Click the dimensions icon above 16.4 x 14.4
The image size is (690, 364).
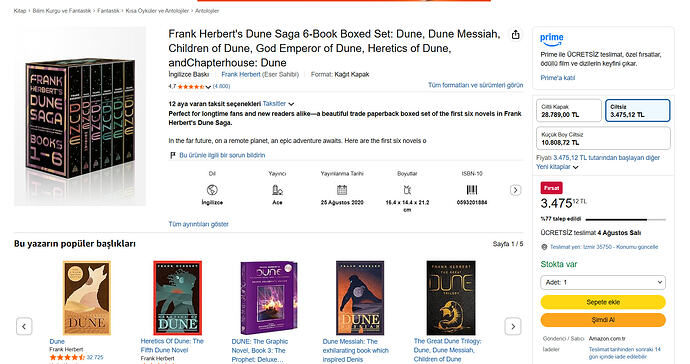pos(407,190)
